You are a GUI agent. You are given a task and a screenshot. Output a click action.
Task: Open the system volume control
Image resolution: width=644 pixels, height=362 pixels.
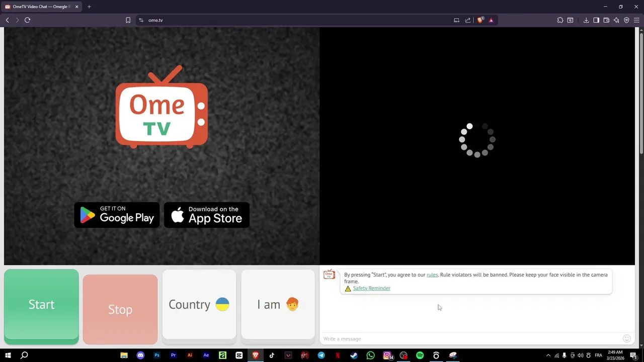(x=580, y=355)
